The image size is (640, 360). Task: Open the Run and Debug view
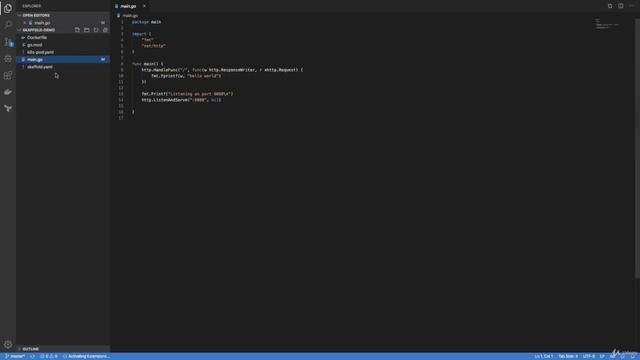click(8, 59)
